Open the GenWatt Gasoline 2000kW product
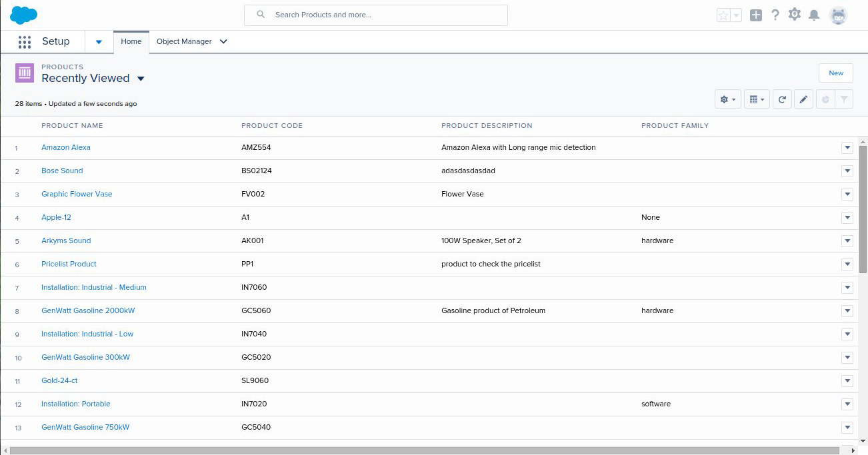This screenshot has height=455, width=868. pyautogui.click(x=89, y=310)
